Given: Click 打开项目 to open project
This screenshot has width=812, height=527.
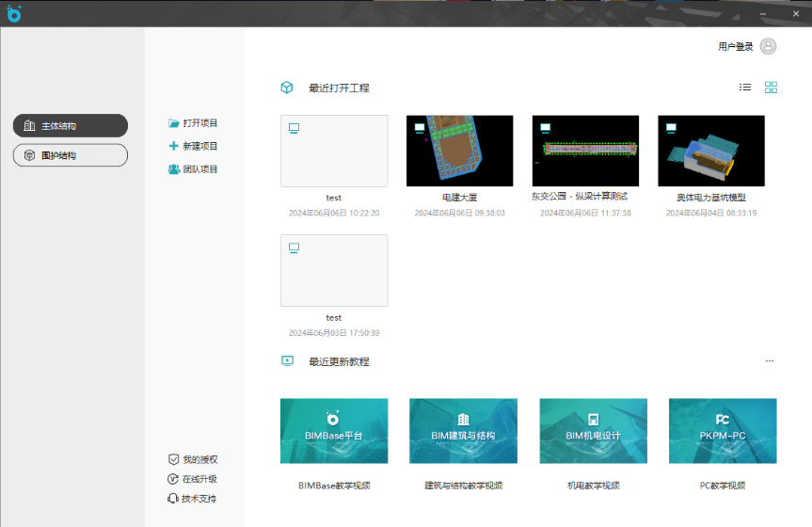Looking at the screenshot, I should [x=193, y=123].
